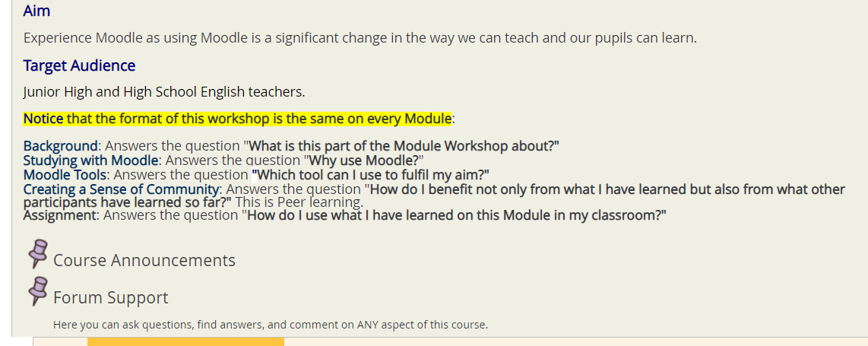Click the Assignment term in the list
The height and width of the screenshot is (346, 868).
coord(59,214)
